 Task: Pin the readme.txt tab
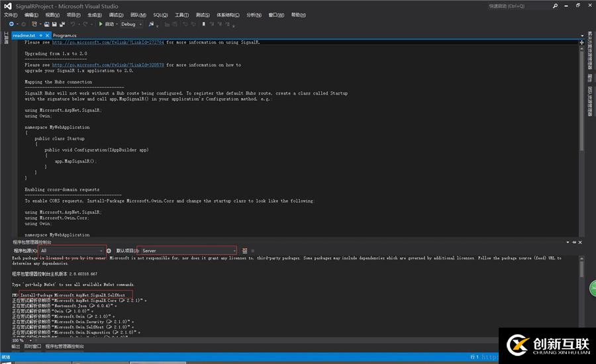click(x=40, y=35)
